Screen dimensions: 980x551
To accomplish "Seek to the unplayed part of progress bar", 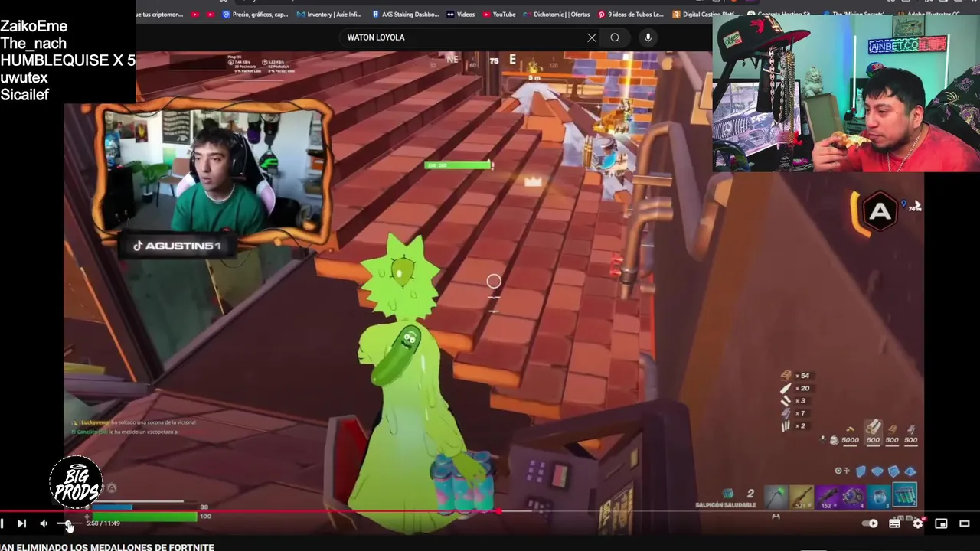I will pos(739,510).
